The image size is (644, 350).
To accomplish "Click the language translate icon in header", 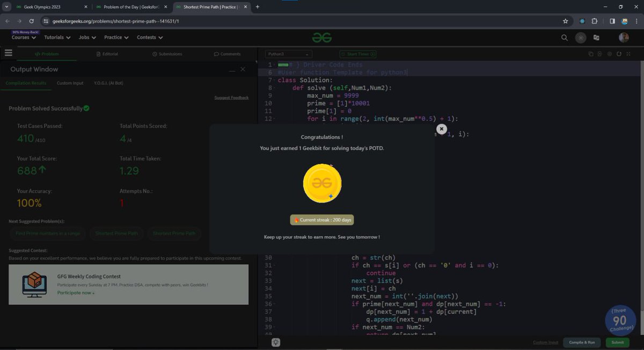I will (x=596, y=38).
